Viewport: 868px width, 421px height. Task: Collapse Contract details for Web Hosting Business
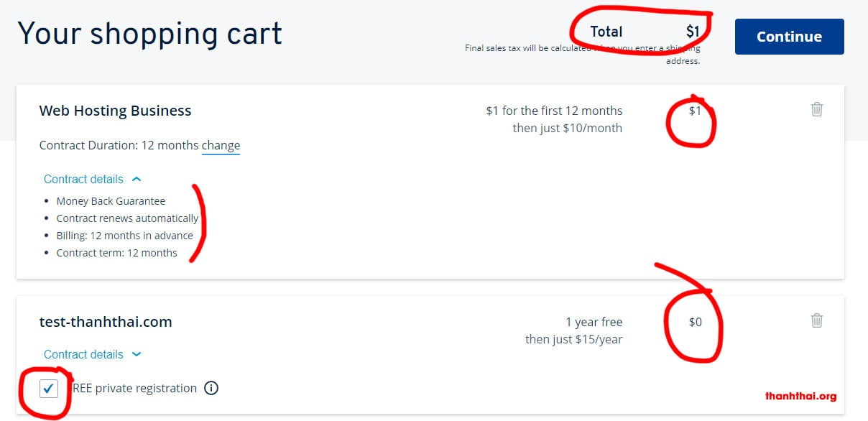(x=83, y=179)
